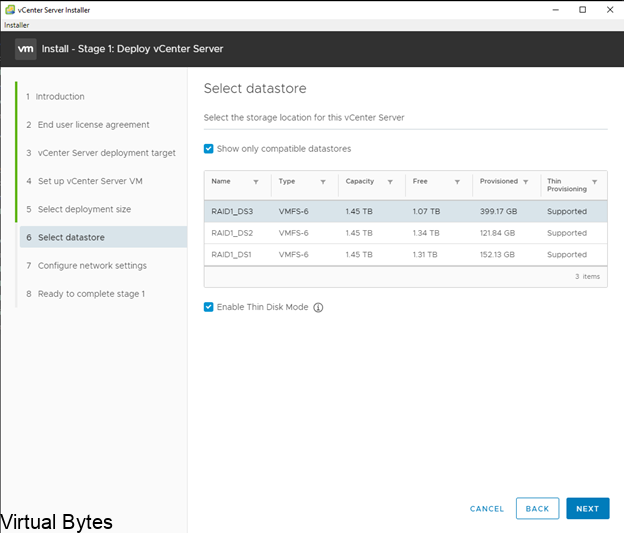Click the CANCEL button
The image size is (624, 533).
[487, 509]
